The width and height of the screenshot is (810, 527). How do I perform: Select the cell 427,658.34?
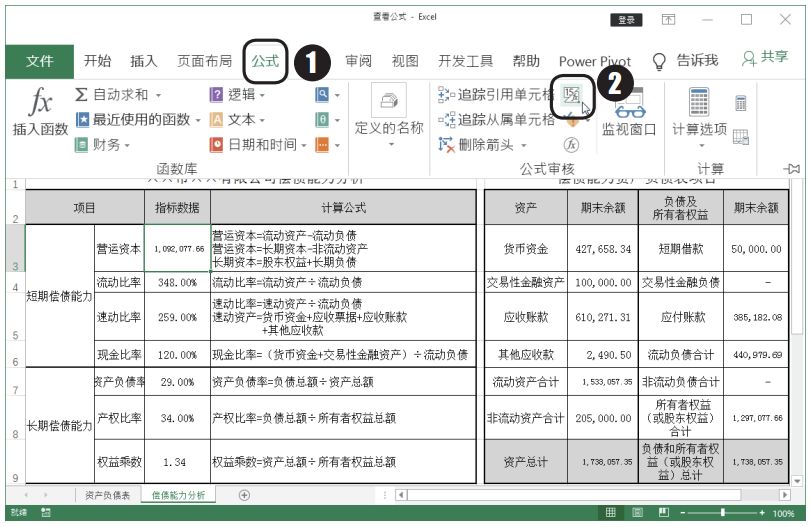point(603,249)
